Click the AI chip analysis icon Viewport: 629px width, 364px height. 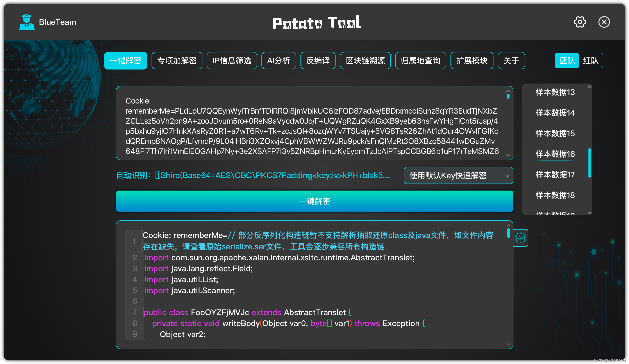click(x=520, y=238)
